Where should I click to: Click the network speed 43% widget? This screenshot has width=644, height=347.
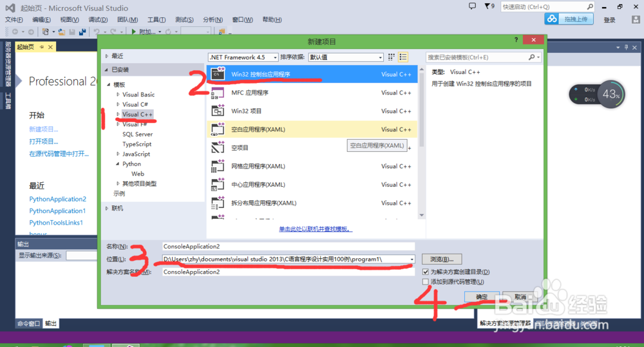click(x=597, y=95)
